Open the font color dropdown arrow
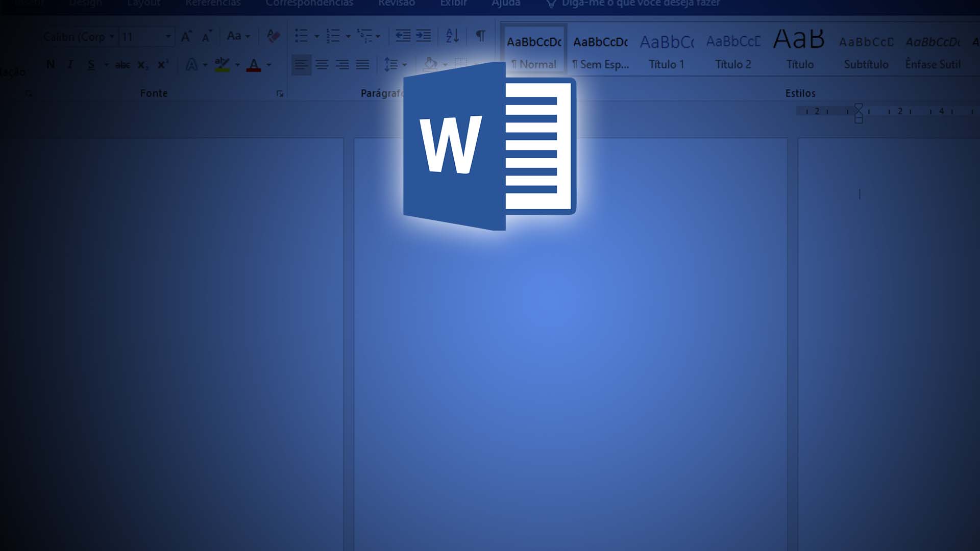 (269, 65)
